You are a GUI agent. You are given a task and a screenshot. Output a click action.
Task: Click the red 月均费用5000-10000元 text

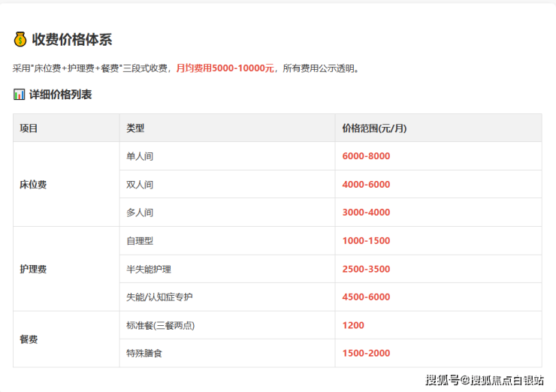click(x=225, y=68)
